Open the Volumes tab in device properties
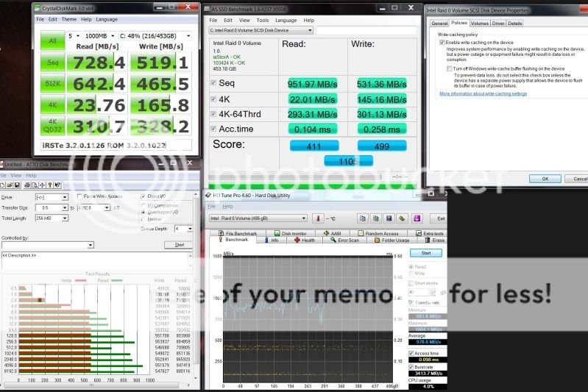This screenshot has width=588, height=392. pos(479,23)
